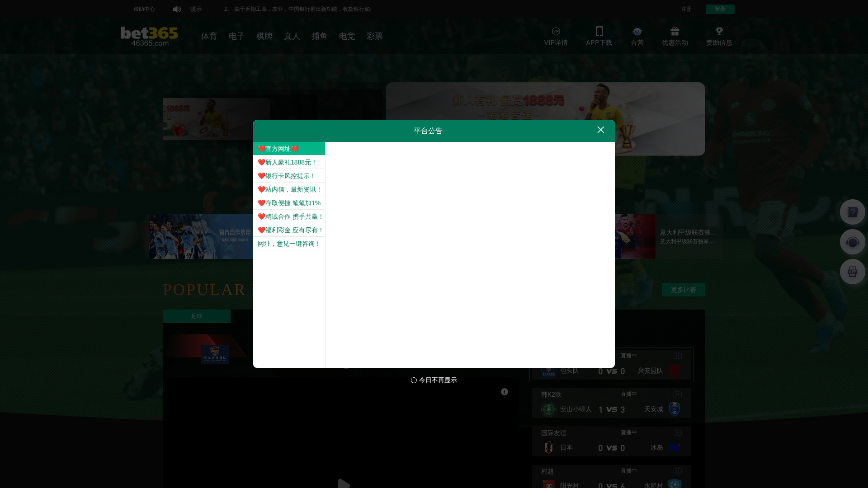Click the help question floating icon
The height and width of the screenshot is (488, 868).
[x=852, y=212]
